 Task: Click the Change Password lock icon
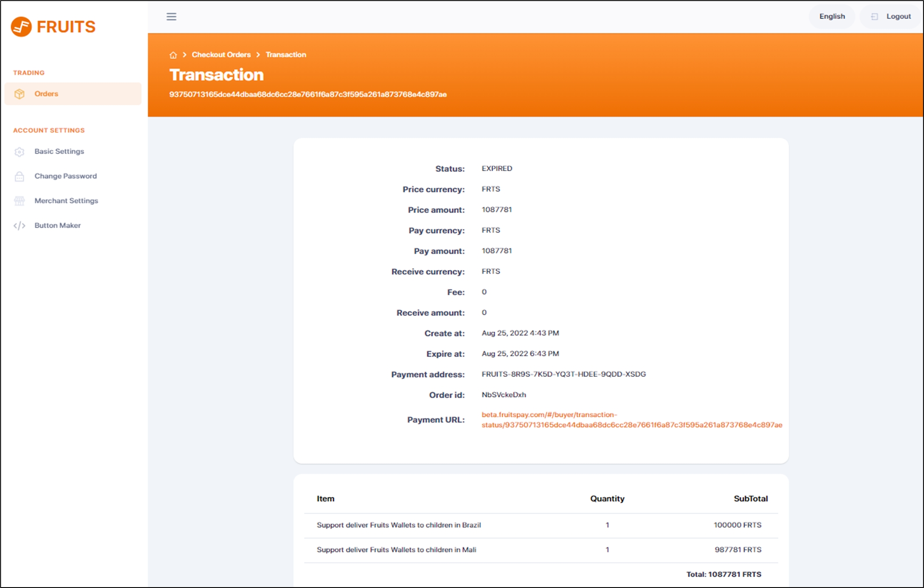pos(19,176)
